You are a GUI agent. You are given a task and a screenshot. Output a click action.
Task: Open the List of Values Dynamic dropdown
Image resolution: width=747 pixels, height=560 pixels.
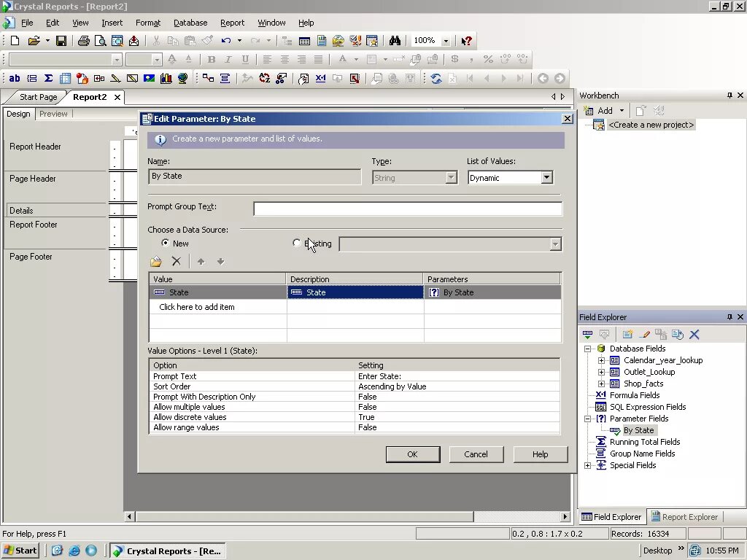(x=546, y=178)
